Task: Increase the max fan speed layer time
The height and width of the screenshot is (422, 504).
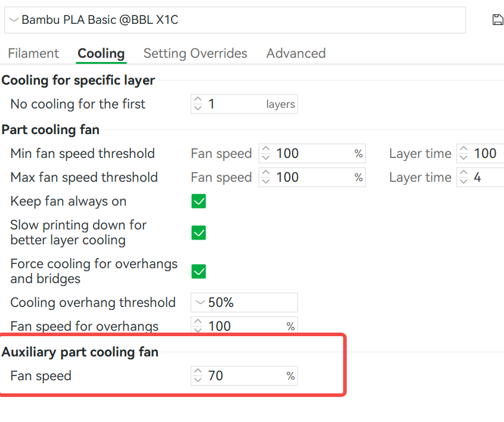Action: (x=463, y=173)
